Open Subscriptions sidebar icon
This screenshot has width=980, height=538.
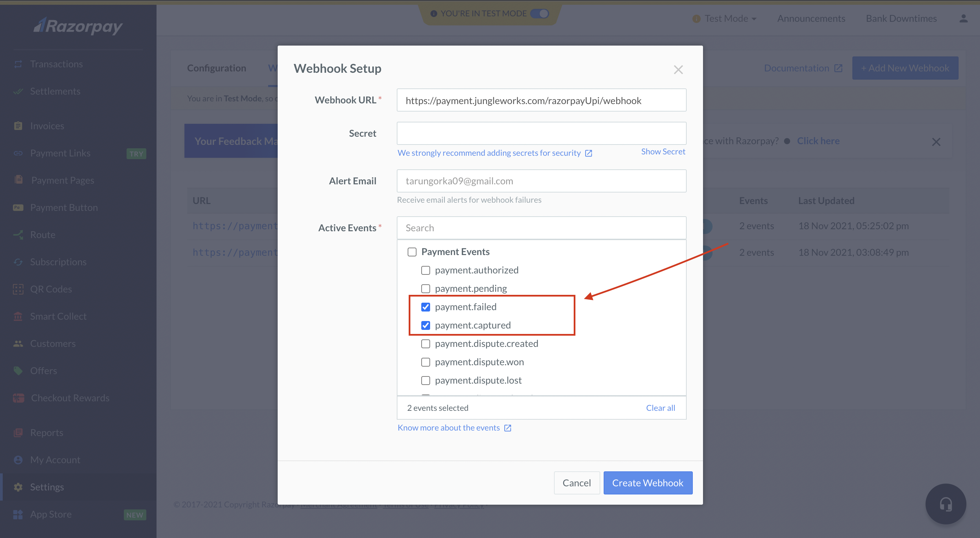click(x=18, y=262)
